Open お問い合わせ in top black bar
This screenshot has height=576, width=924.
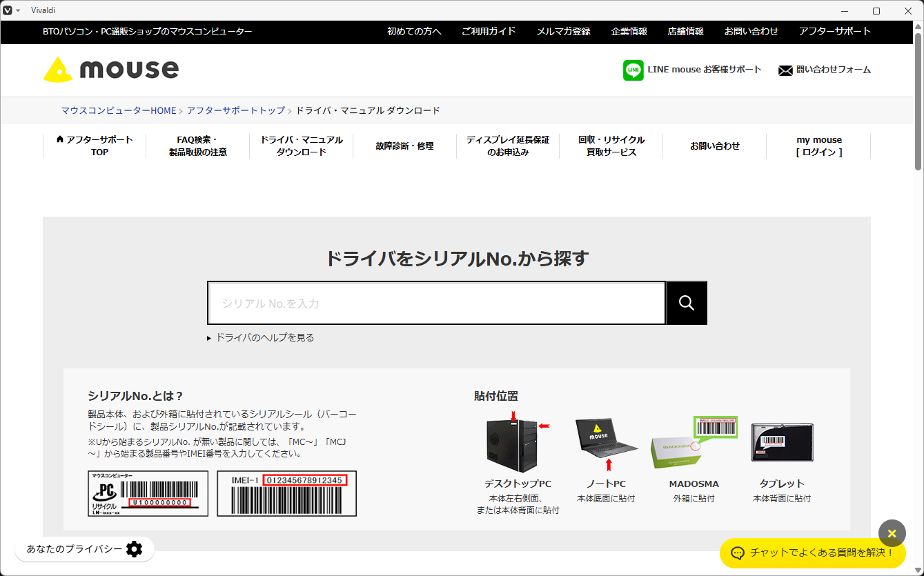[x=751, y=32]
